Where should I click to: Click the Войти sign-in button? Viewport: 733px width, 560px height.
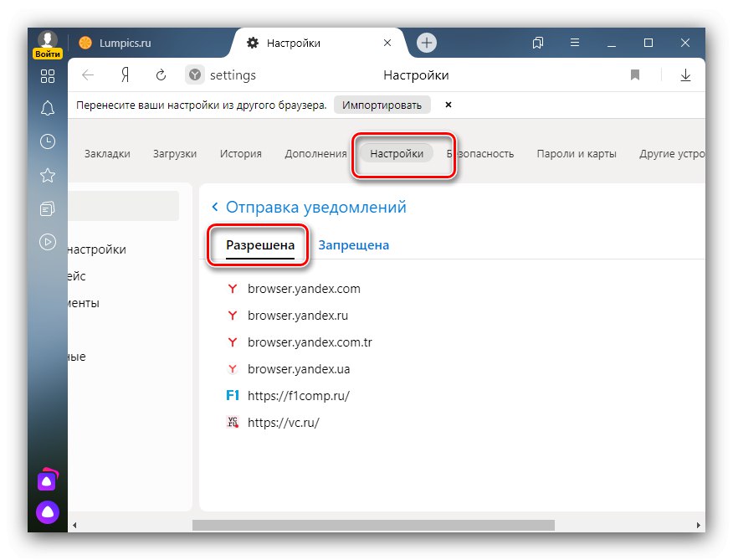[x=48, y=53]
